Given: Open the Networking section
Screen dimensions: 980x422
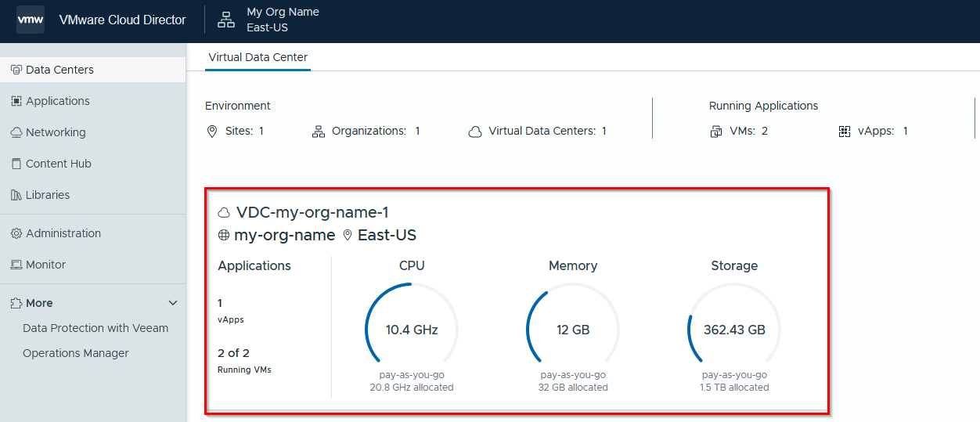Looking at the screenshot, I should point(93,132).
